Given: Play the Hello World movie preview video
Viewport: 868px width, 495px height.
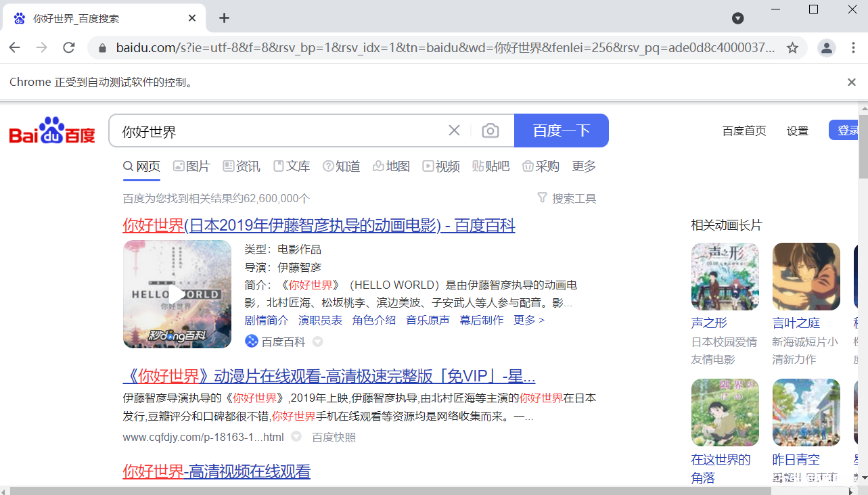Looking at the screenshot, I should pyautogui.click(x=177, y=294).
